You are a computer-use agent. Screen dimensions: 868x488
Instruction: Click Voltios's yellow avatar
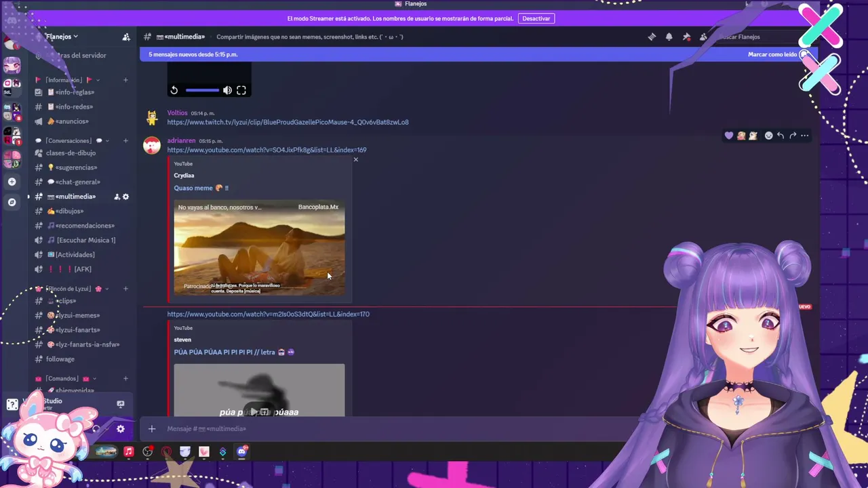click(152, 118)
